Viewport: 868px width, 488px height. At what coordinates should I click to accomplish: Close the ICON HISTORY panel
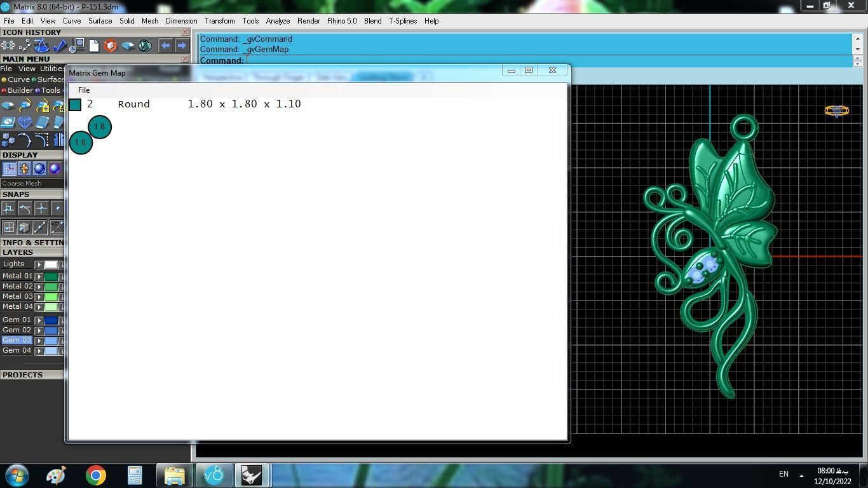185,32
